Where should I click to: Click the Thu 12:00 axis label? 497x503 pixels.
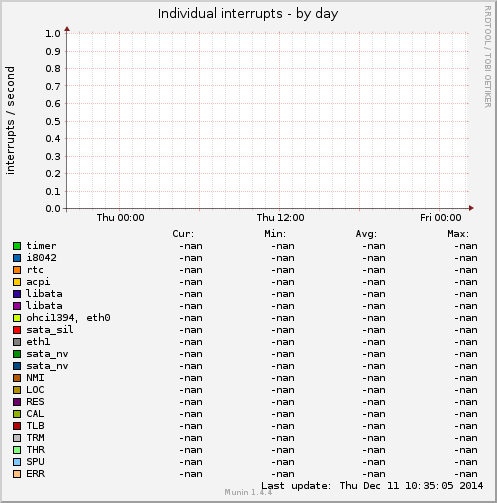280,218
